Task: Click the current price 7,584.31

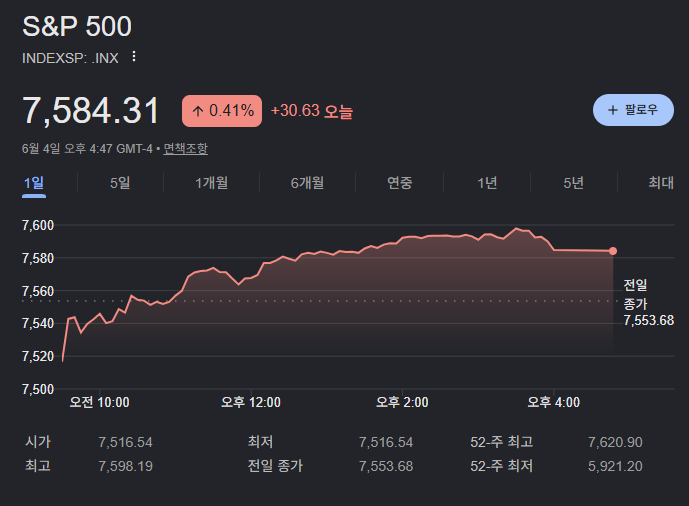Action: pos(91,111)
